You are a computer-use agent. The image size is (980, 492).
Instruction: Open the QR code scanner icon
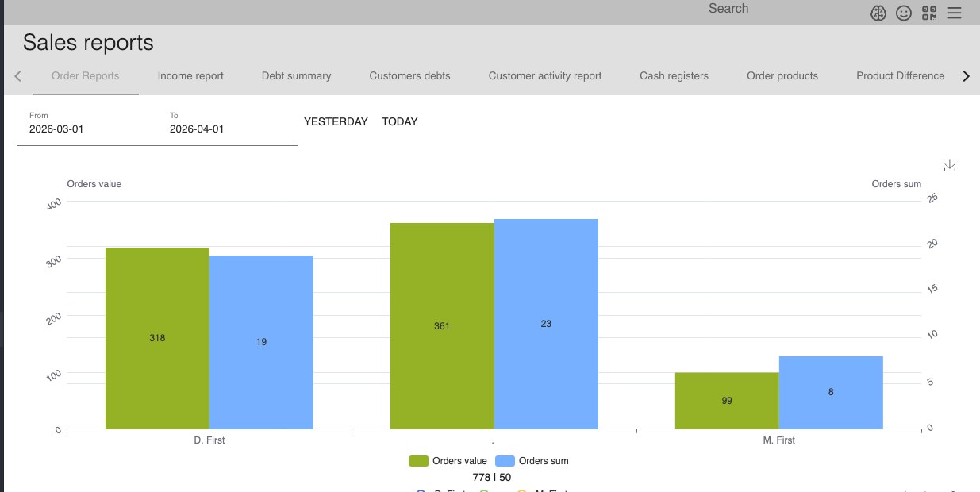point(929,13)
